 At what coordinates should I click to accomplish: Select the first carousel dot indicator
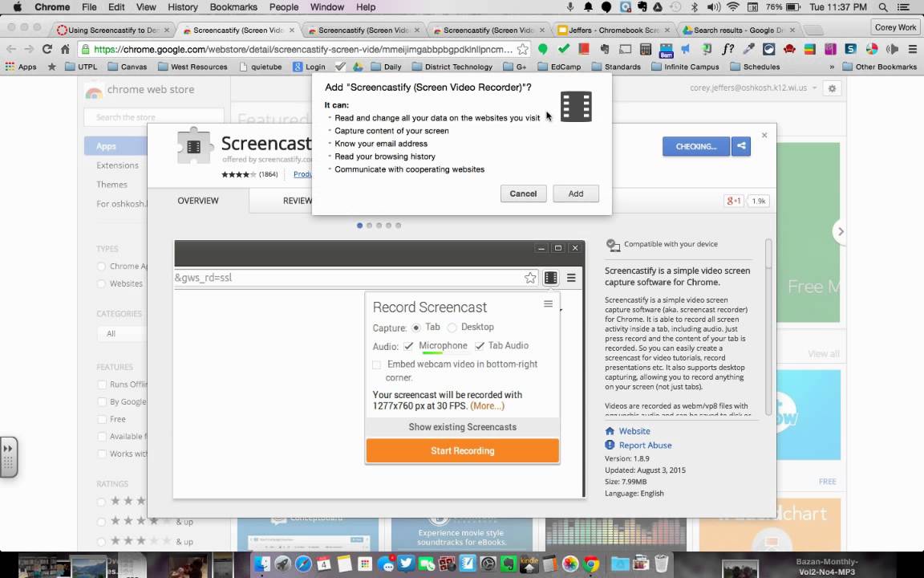pyautogui.click(x=360, y=226)
